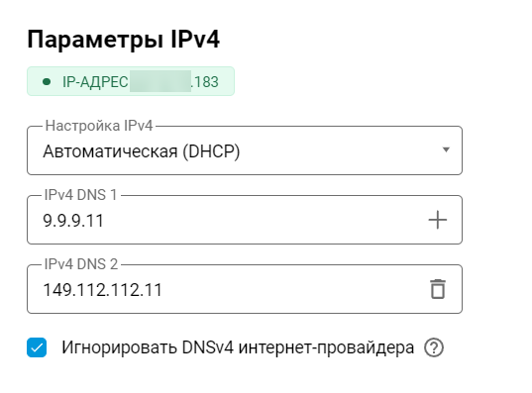Focus the IPv4 DNS 2 input field
The width and height of the screenshot is (532, 393).
pos(245,289)
